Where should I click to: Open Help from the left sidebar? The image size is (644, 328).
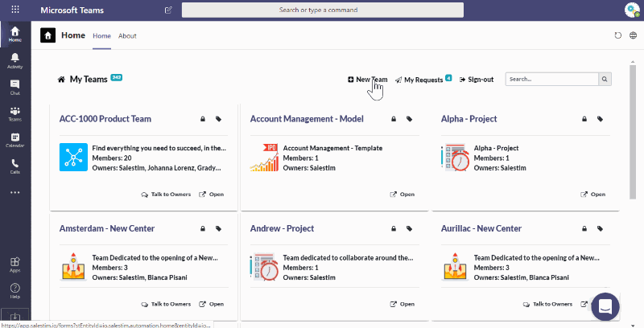(14, 289)
